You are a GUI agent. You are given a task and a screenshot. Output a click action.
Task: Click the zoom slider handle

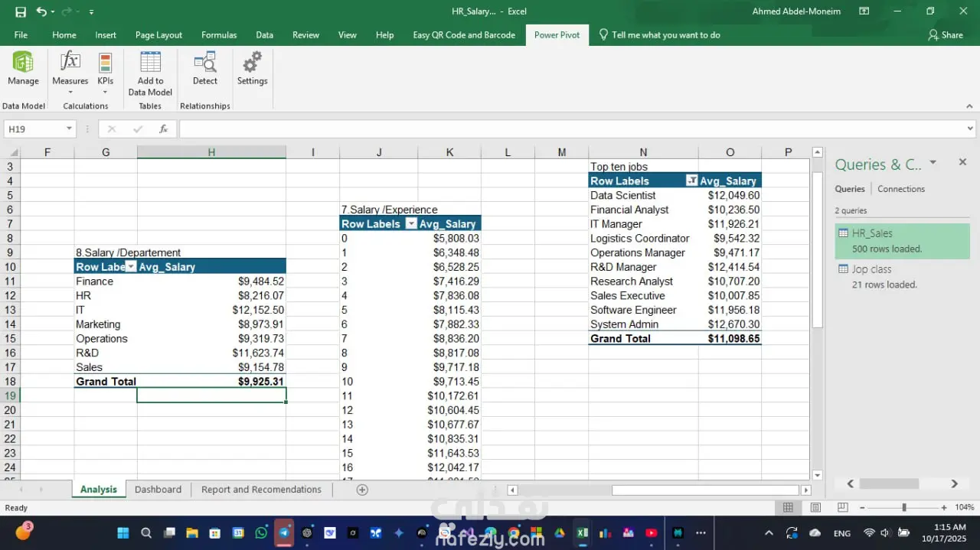tap(904, 508)
